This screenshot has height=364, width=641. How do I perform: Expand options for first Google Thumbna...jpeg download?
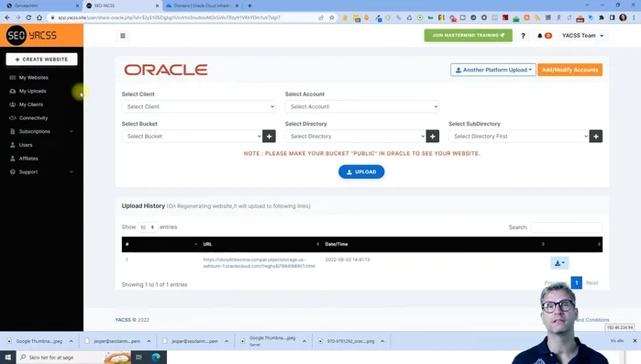pos(71,341)
